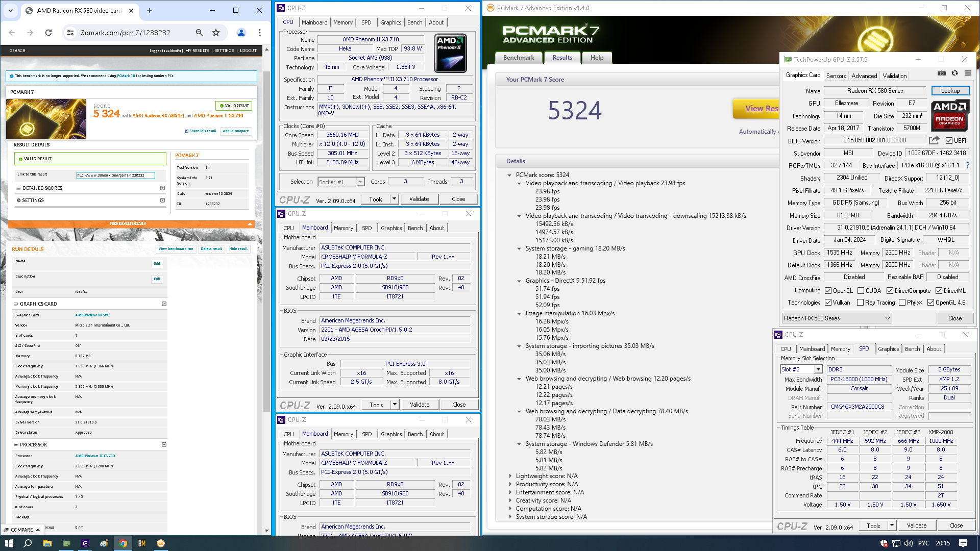Open the Chrome profile avatar
The image size is (980, 551).
(x=241, y=33)
